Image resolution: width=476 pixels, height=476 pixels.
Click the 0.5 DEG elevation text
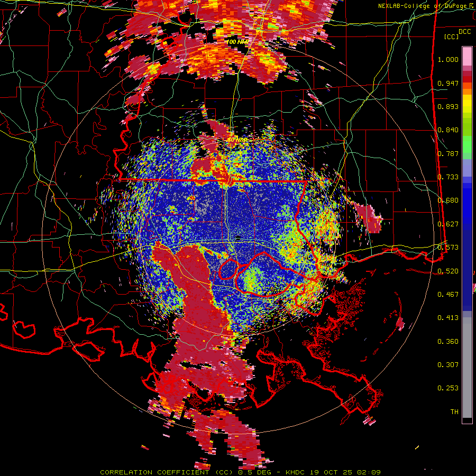coord(255,472)
